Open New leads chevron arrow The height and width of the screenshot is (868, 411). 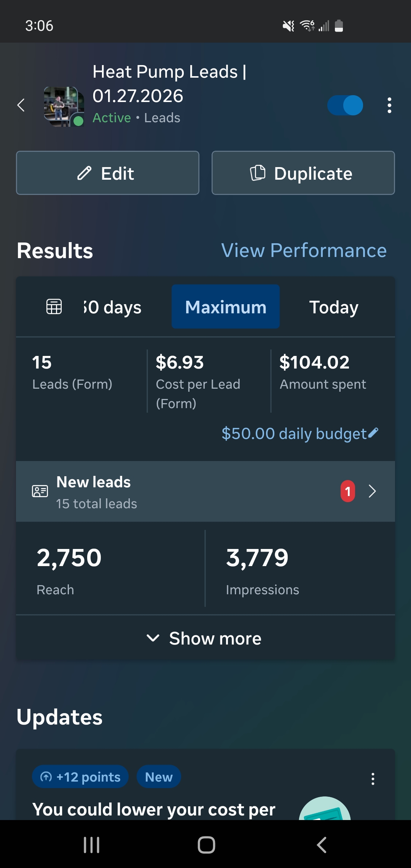pyautogui.click(x=372, y=491)
